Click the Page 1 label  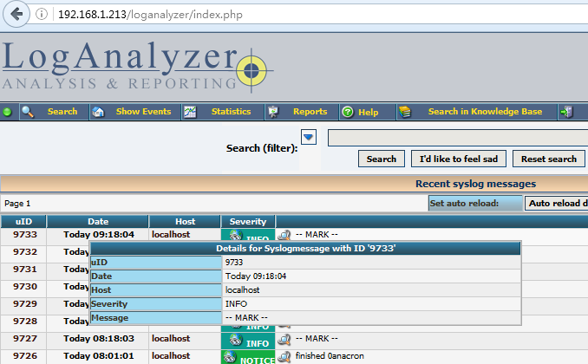17,204
